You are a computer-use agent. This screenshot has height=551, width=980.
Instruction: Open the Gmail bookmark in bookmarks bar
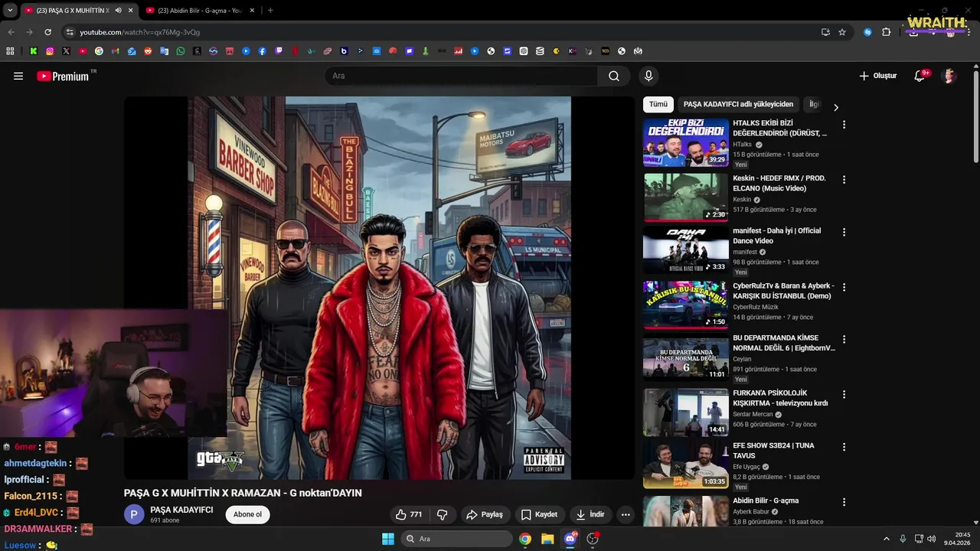[x=115, y=51]
